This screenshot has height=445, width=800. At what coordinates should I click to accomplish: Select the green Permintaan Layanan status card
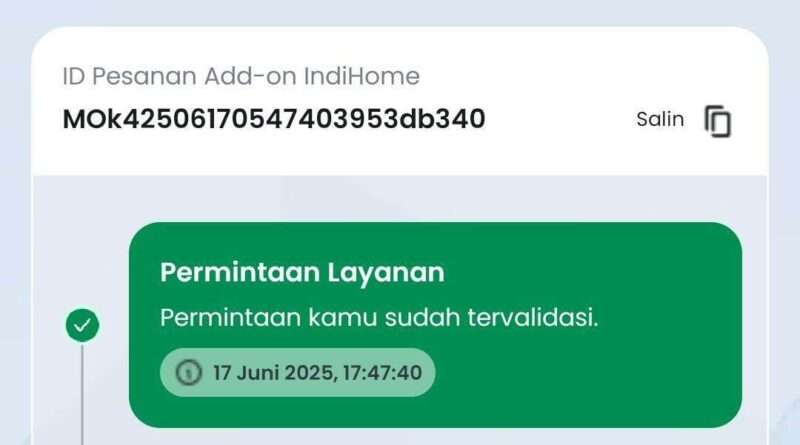point(435,325)
